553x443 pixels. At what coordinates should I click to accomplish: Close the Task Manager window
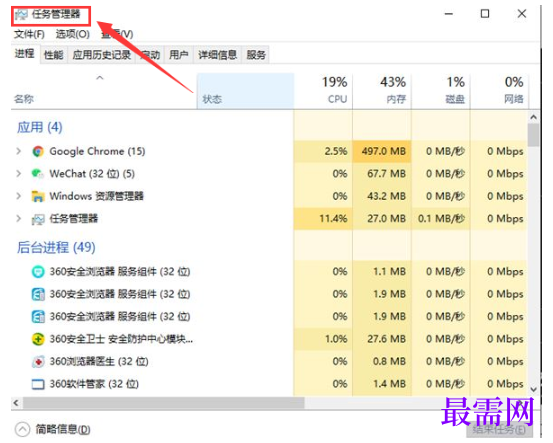pos(522,14)
